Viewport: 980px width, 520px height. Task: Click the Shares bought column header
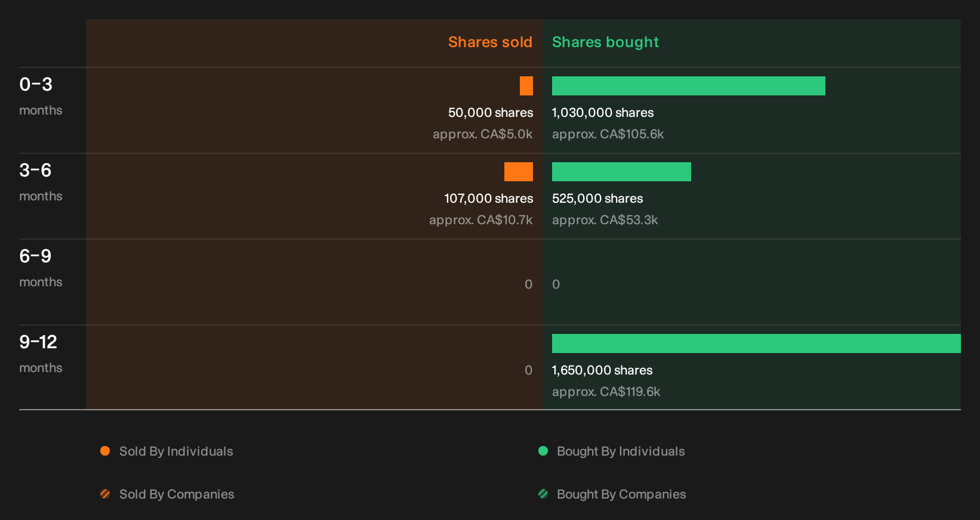coord(605,42)
